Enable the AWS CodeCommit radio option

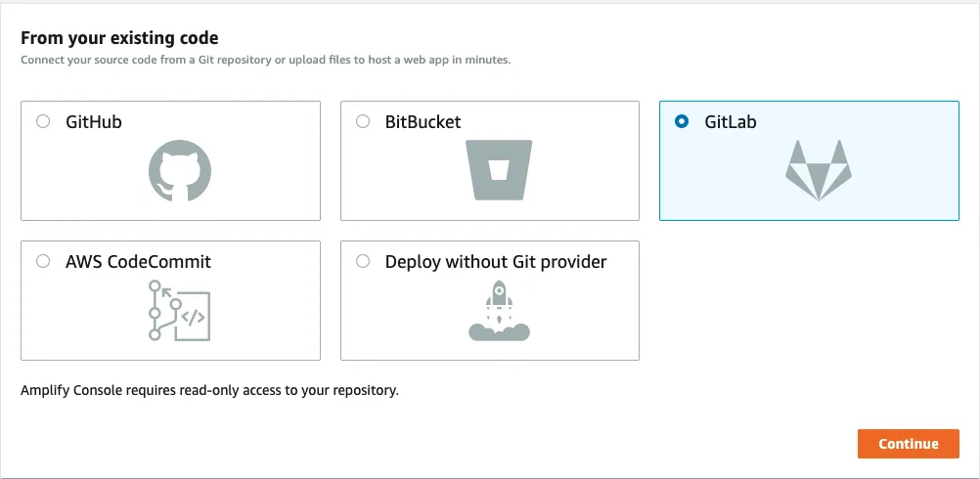43,262
